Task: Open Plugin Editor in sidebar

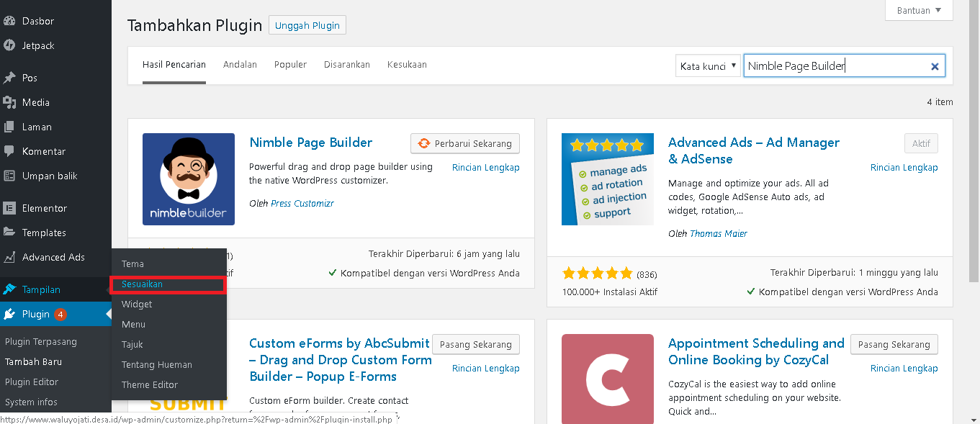Action: [32, 382]
